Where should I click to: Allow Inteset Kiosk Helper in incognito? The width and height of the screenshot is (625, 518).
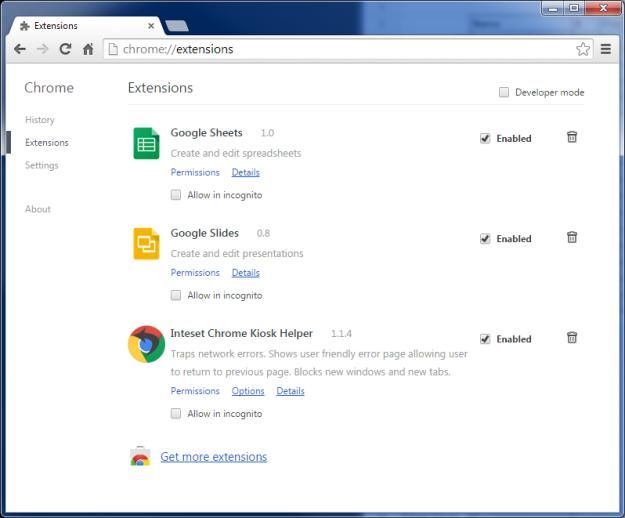click(176, 414)
